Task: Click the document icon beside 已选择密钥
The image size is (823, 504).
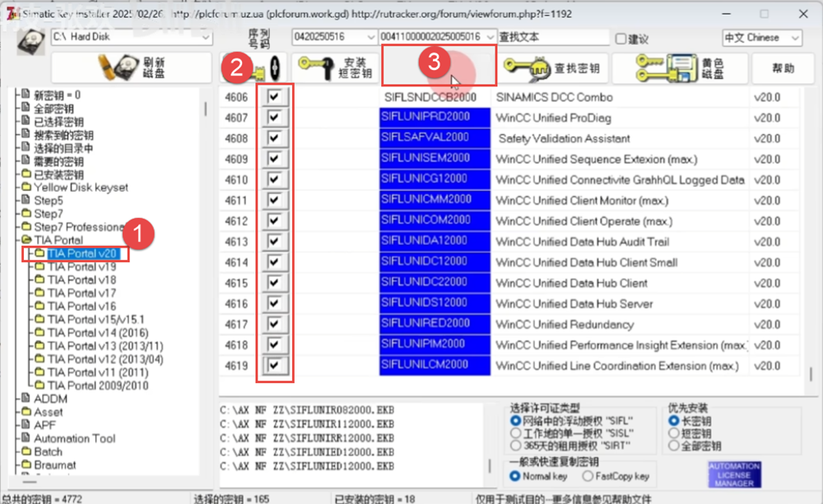Action: pyautogui.click(x=26, y=121)
